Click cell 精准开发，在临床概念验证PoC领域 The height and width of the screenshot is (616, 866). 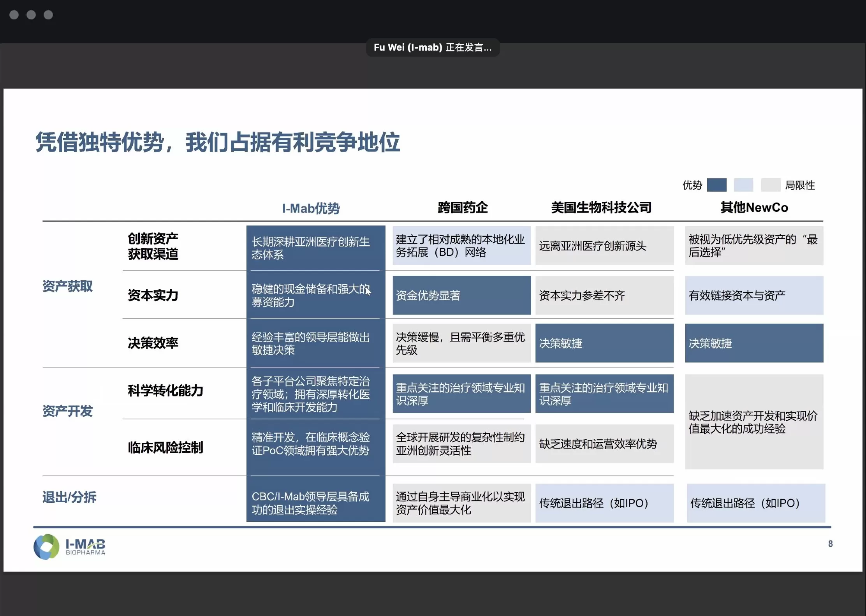click(316, 447)
